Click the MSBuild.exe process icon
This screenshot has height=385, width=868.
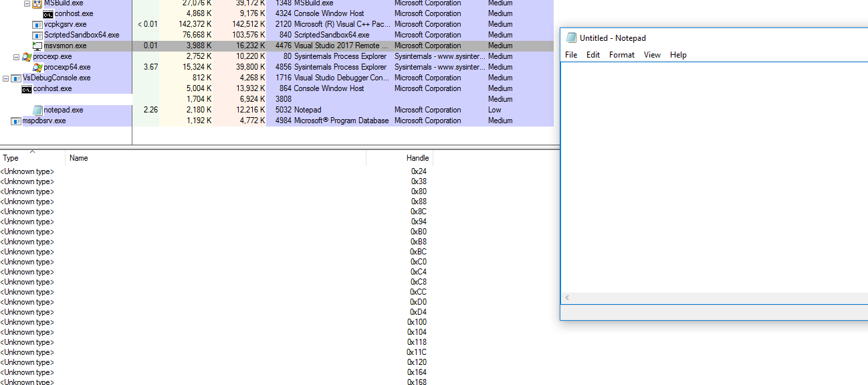point(37,3)
